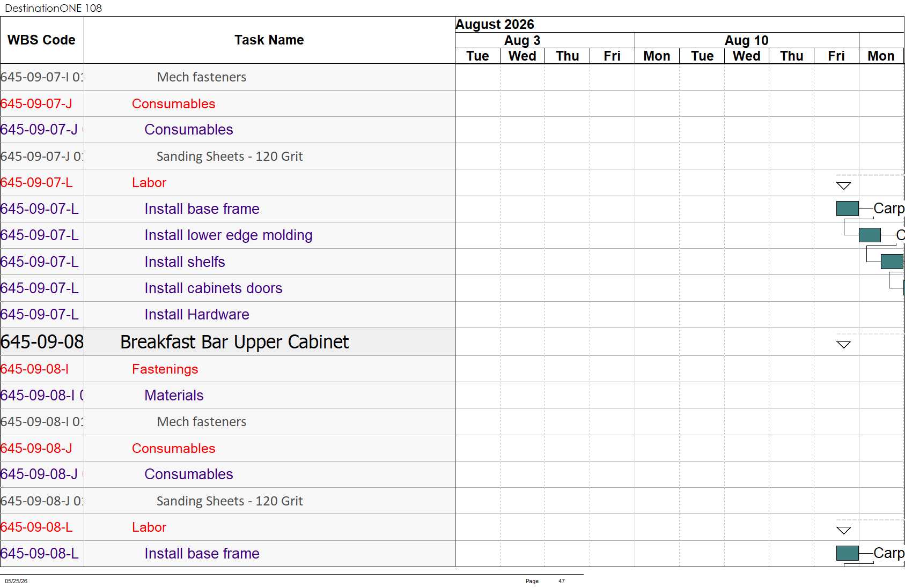This screenshot has width=905, height=588.
Task: Click the Breakfast Bar Upper Cabinet task
Action: pyautogui.click(x=234, y=342)
